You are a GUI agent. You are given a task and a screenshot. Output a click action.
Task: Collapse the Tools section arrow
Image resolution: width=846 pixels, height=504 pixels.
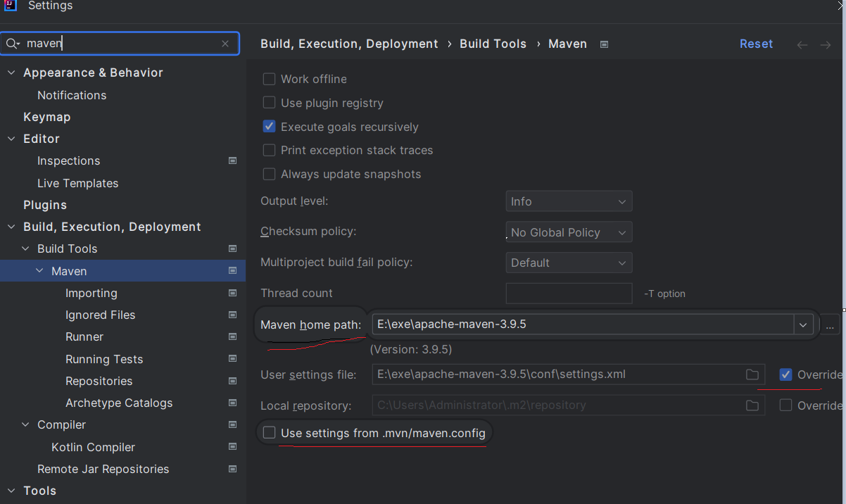point(11,491)
